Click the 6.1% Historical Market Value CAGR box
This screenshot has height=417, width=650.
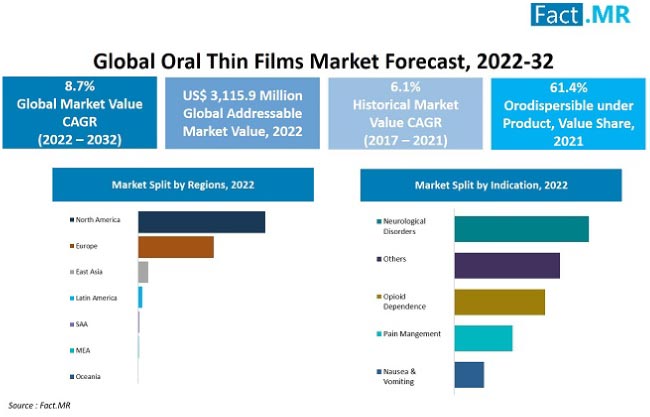pos(405,114)
